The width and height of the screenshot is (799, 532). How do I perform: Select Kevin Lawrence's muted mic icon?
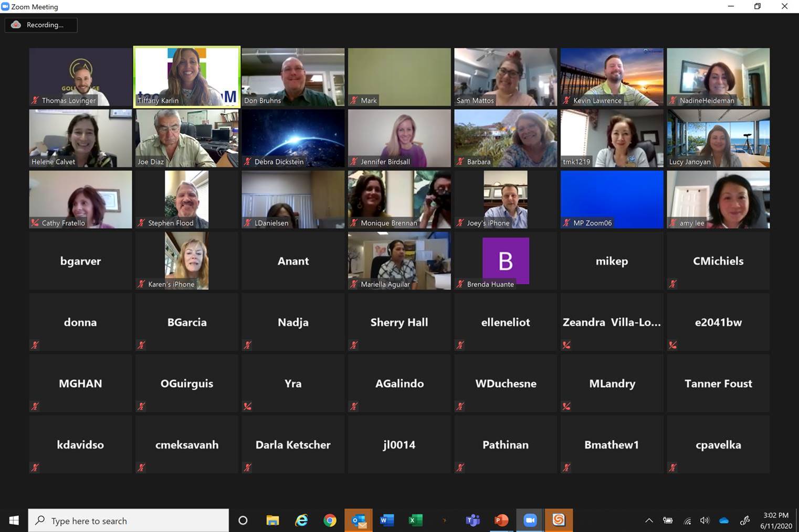tap(567, 100)
